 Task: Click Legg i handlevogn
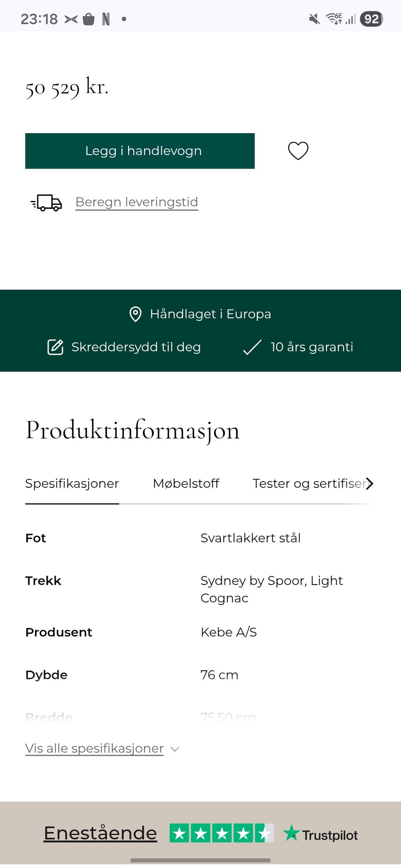tap(140, 151)
